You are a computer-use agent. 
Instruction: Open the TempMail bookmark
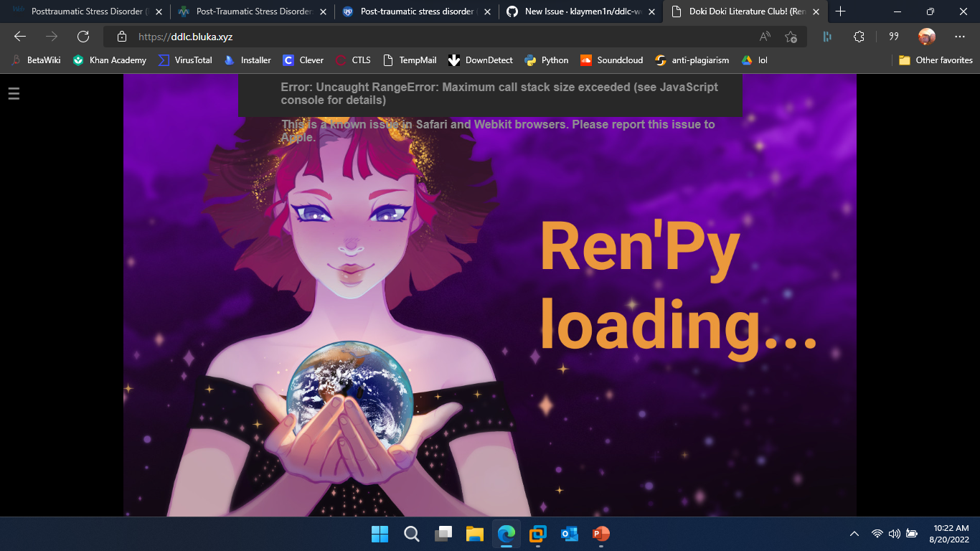(x=413, y=60)
